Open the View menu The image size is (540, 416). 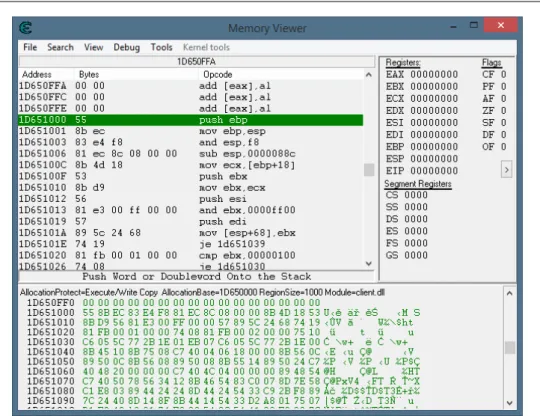(94, 47)
